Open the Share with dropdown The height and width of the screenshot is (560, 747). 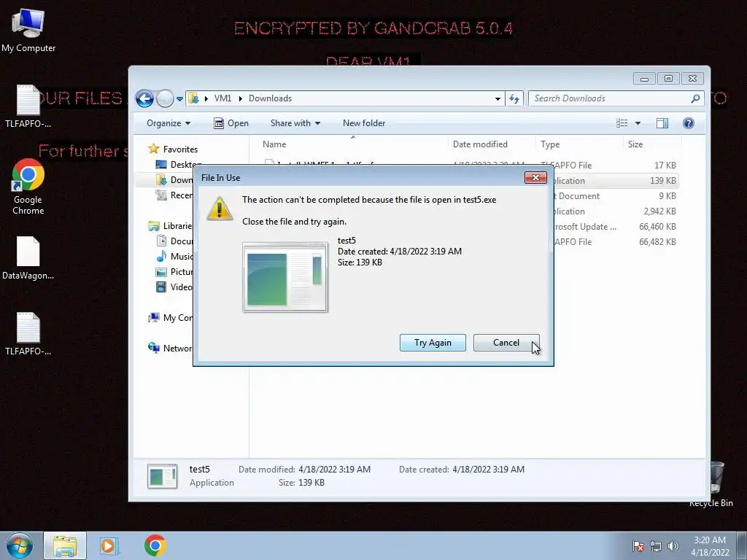click(x=295, y=123)
